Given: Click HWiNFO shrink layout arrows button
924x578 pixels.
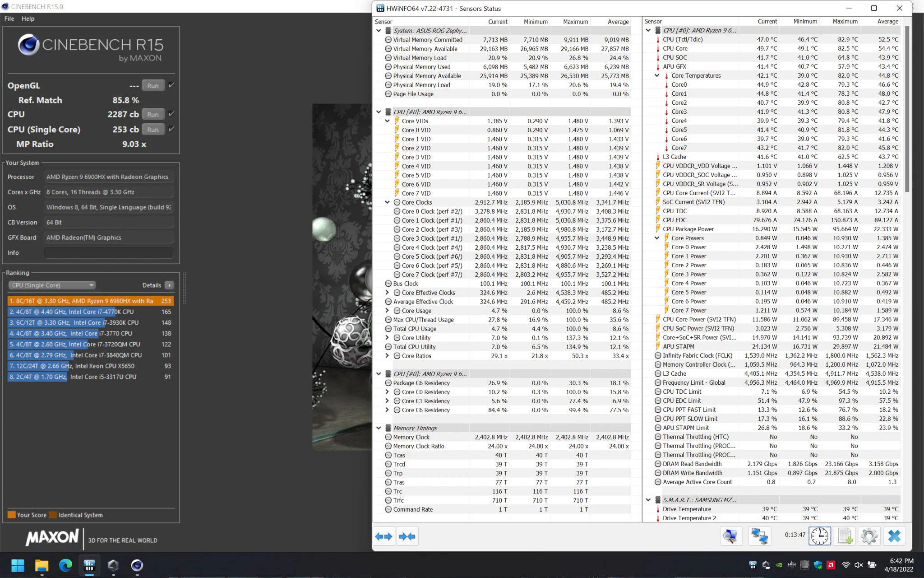Looking at the screenshot, I should point(407,536).
